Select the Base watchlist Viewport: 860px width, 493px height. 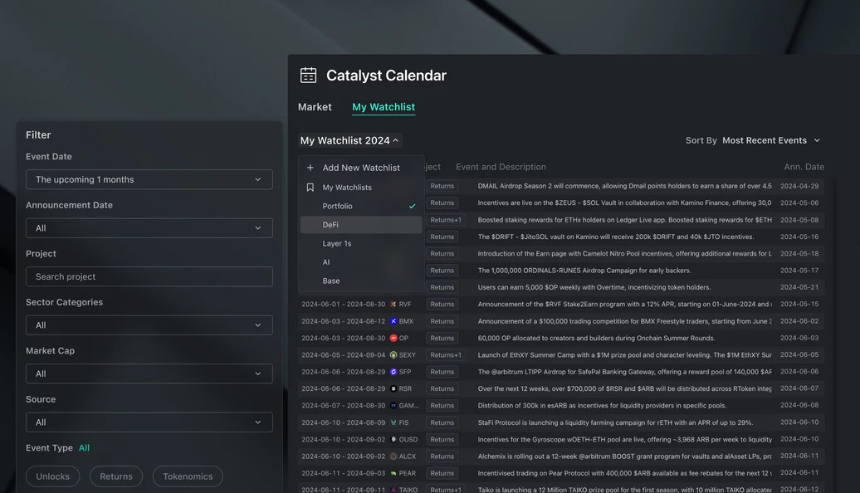pos(361,281)
